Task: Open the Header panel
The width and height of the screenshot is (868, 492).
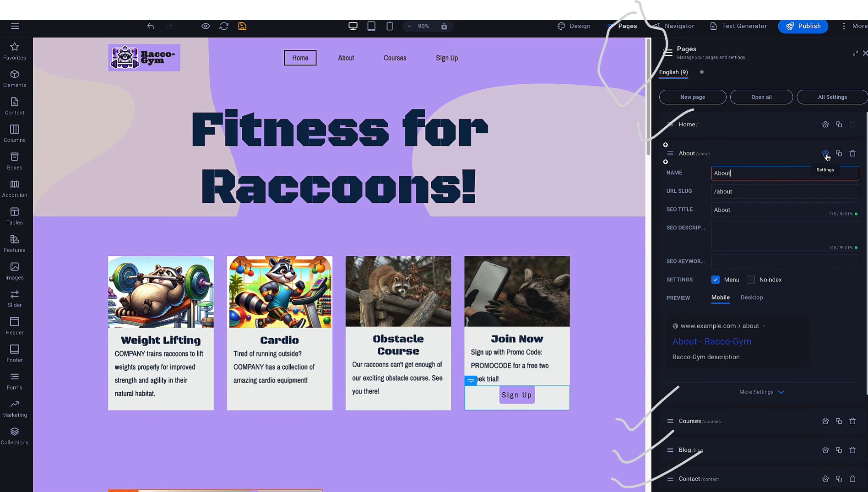Action: click(15, 326)
